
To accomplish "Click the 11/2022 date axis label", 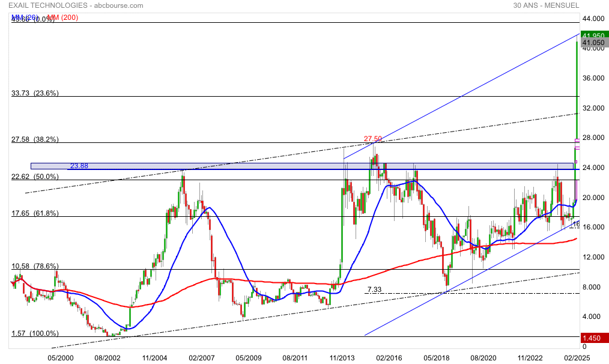I will [x=530, y=357].
